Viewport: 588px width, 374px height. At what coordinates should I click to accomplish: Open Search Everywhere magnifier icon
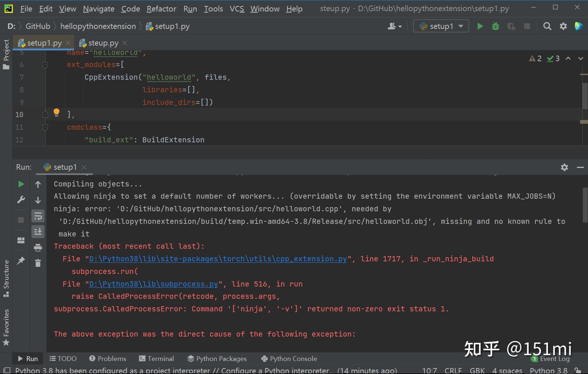click(x=547, y=26)
